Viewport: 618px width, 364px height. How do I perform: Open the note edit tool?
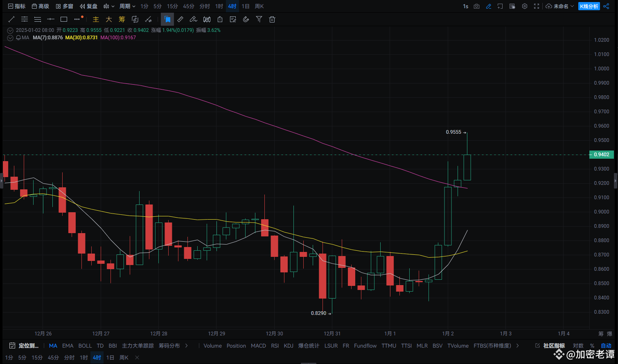click(x=233, y=19)
